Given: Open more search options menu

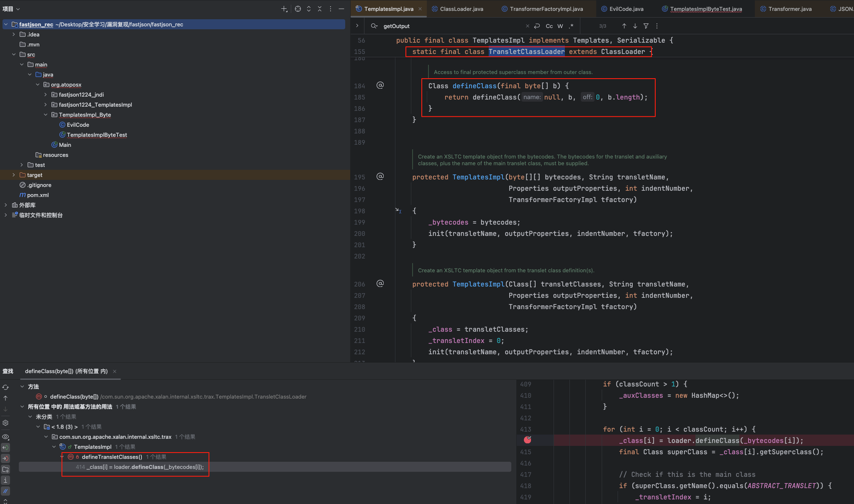Looking at the screenshot, I should [657, 26].
